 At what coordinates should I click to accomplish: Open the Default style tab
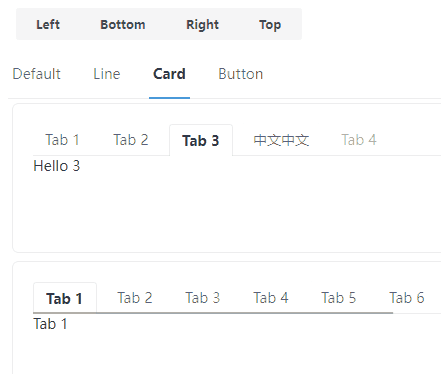(37, 74)
